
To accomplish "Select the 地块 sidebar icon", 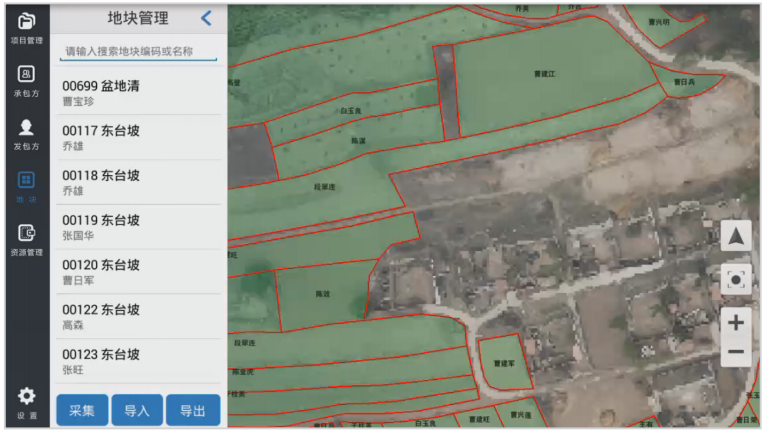I will click(27, 186).
